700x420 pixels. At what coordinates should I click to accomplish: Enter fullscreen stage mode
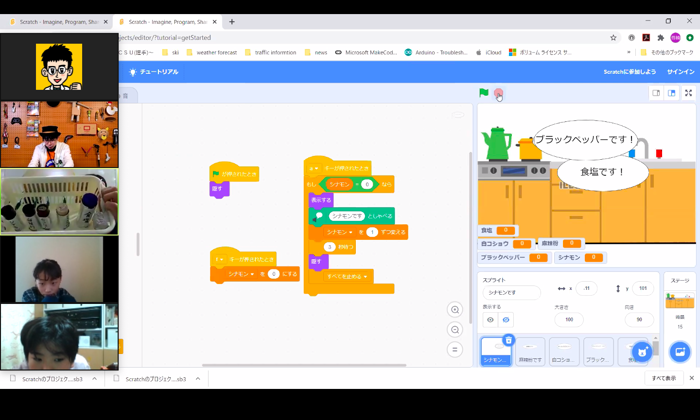tap(688, 93)
